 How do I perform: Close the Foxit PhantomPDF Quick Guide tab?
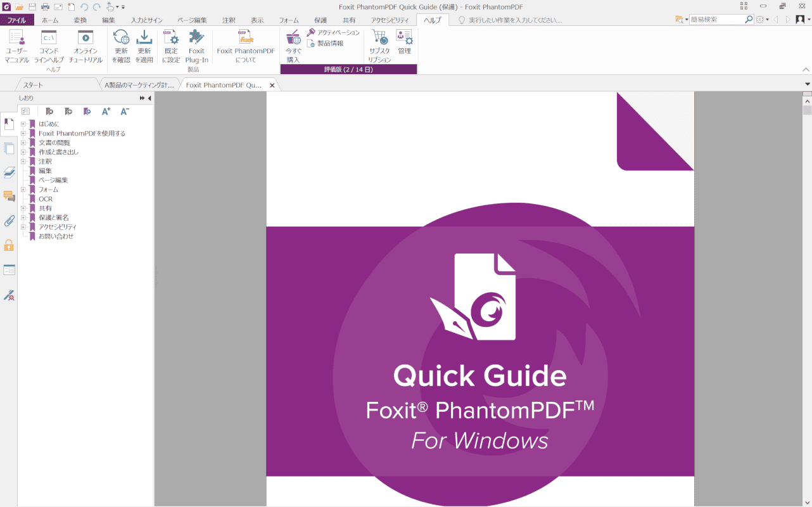click(x=272, y=85)
